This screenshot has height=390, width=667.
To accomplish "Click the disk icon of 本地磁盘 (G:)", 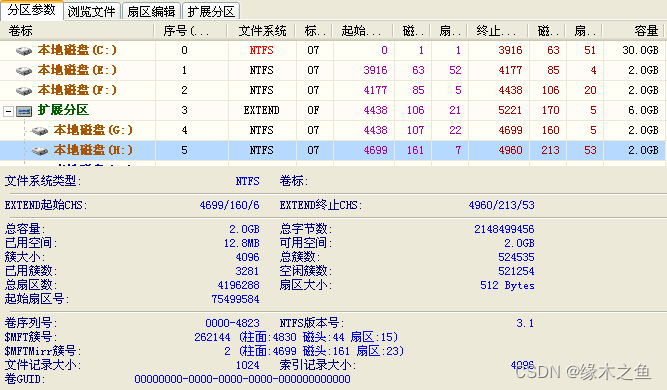I will coord(40,131).
